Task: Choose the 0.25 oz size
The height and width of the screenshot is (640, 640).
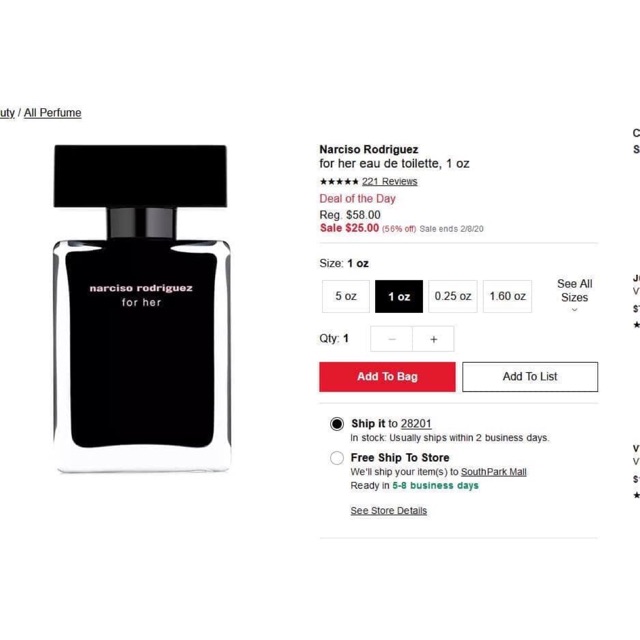Action: (453, 296)
